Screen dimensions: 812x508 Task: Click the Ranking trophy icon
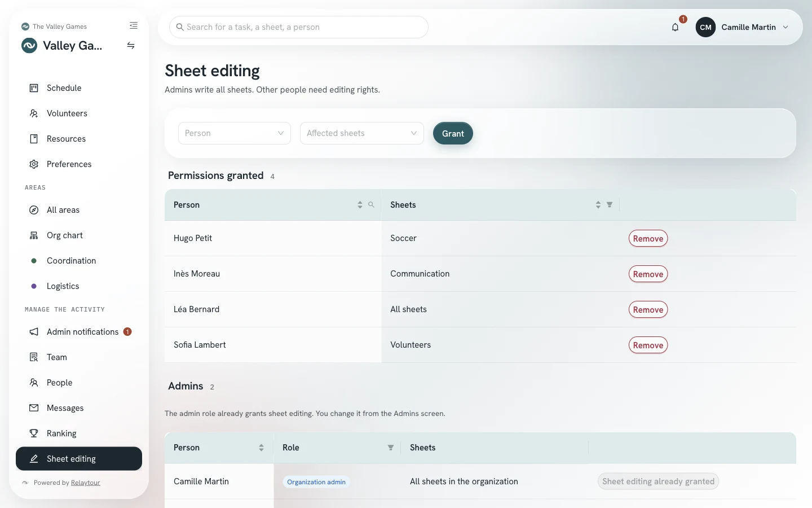point(34,433)
